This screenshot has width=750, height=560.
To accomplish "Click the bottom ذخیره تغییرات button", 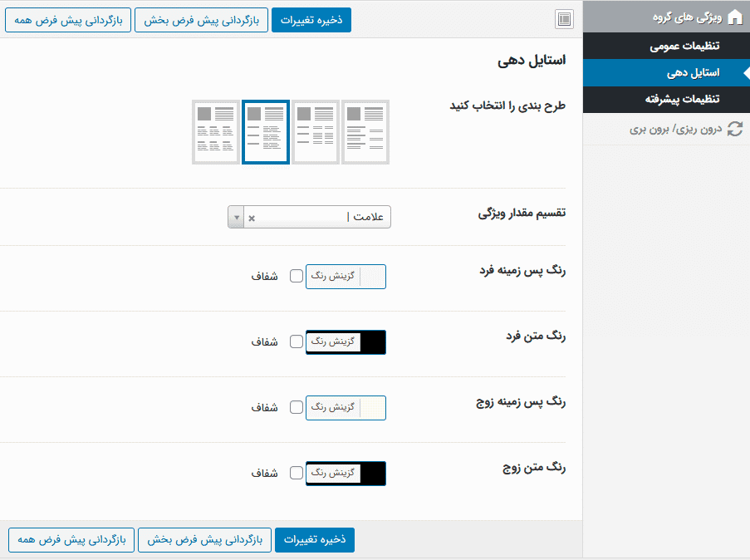I will [315, 540].
